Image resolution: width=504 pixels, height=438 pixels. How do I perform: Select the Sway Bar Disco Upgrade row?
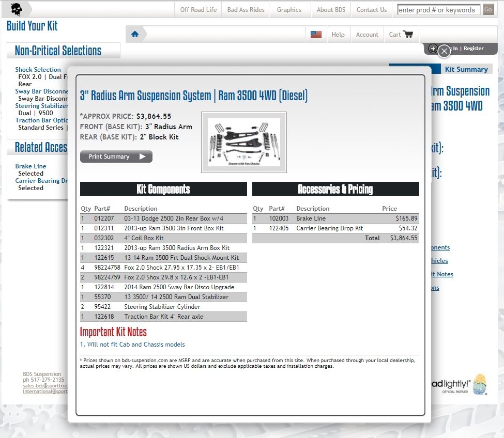click(x=163, y=287)
